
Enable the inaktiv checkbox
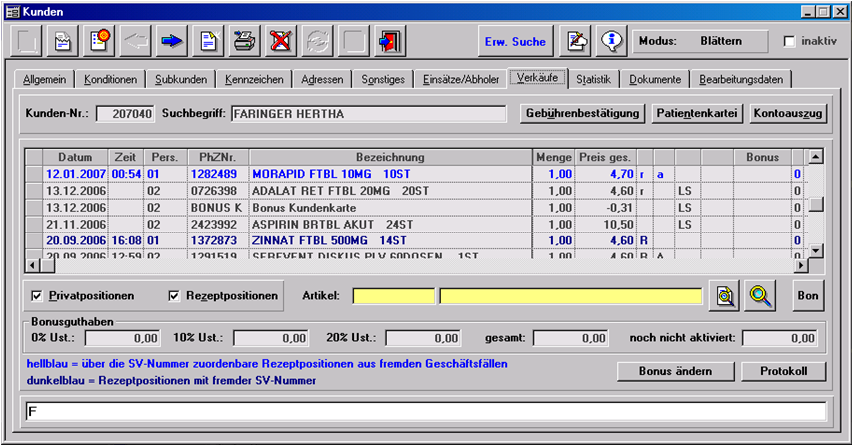[x=790, y=42]
